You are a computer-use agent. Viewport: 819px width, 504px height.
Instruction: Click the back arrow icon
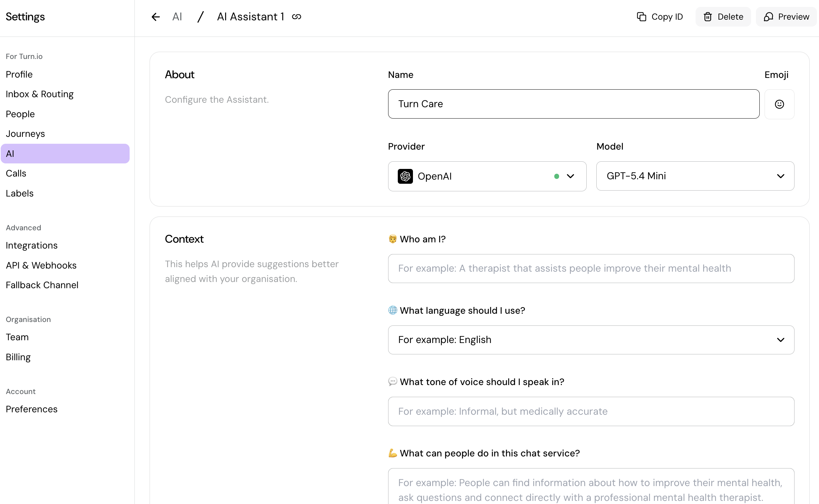(x=156, y=17)
